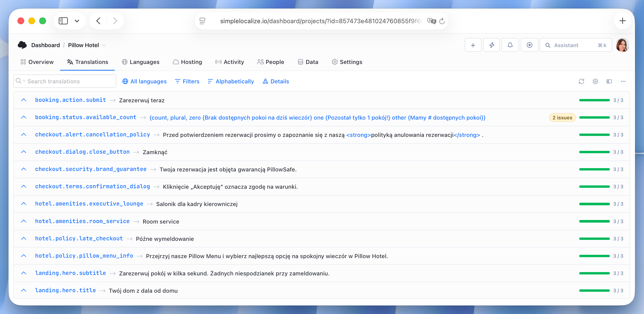644x314 pixels.
Task: Open the Activity tab
Action: tap(229, 62)
